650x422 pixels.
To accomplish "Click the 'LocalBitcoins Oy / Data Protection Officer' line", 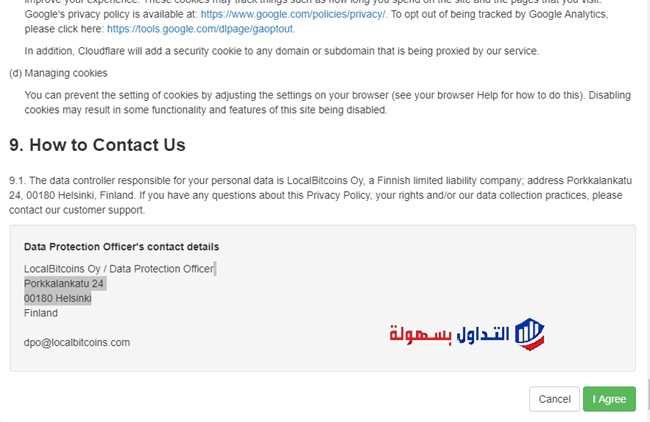I will [119, 269].
